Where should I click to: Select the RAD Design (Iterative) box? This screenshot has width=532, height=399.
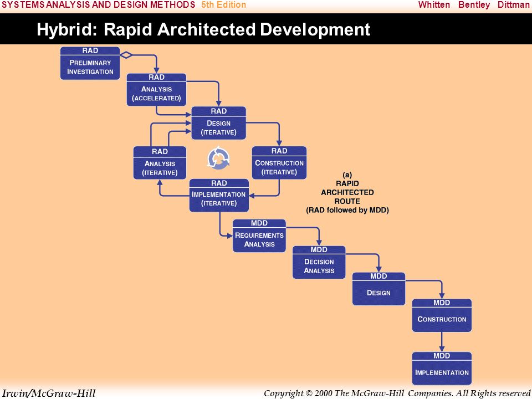tap(218, 123)
